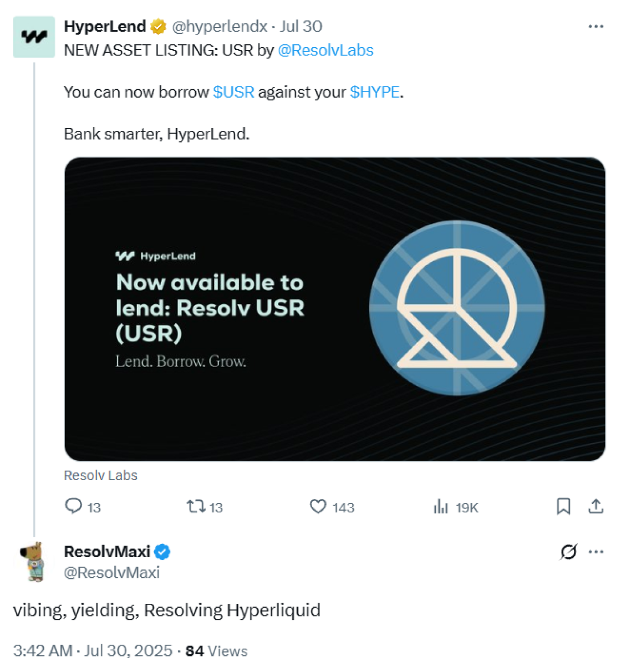This screenshot has width=621, height=672.
Task: Open the HyperLend profile avatar
Action: [x=34, y=37]
